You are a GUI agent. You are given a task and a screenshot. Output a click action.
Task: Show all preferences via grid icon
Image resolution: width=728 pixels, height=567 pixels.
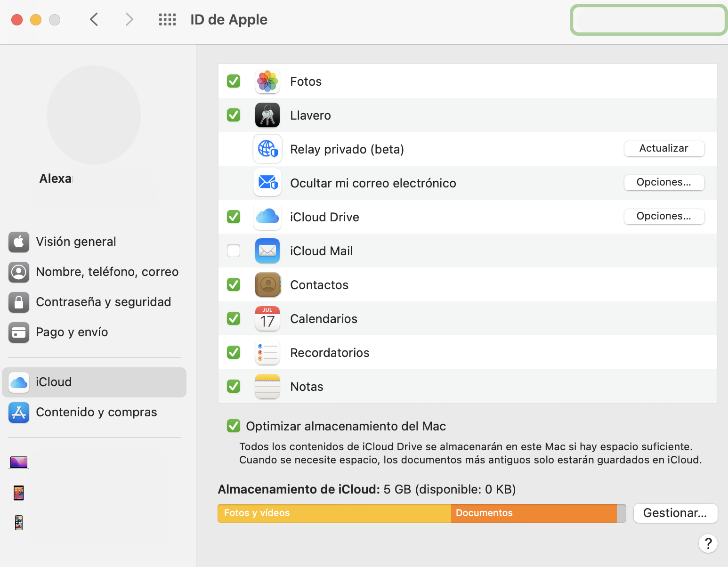point(167,19)
